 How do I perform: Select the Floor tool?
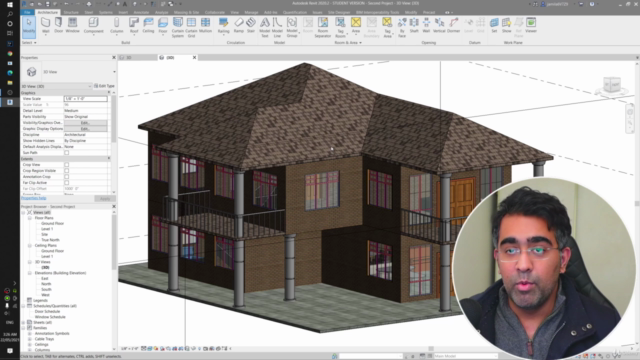click(163, 26)
